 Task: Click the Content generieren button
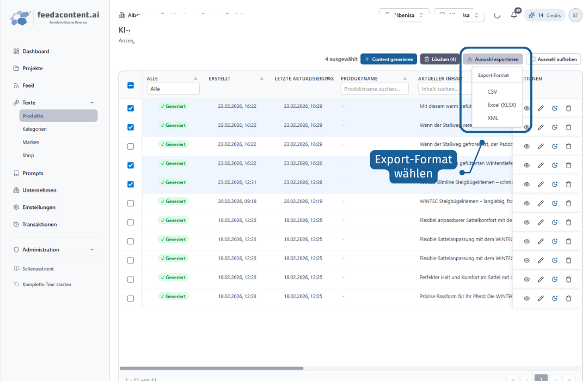pyautogui.click(x=389, y=59)
